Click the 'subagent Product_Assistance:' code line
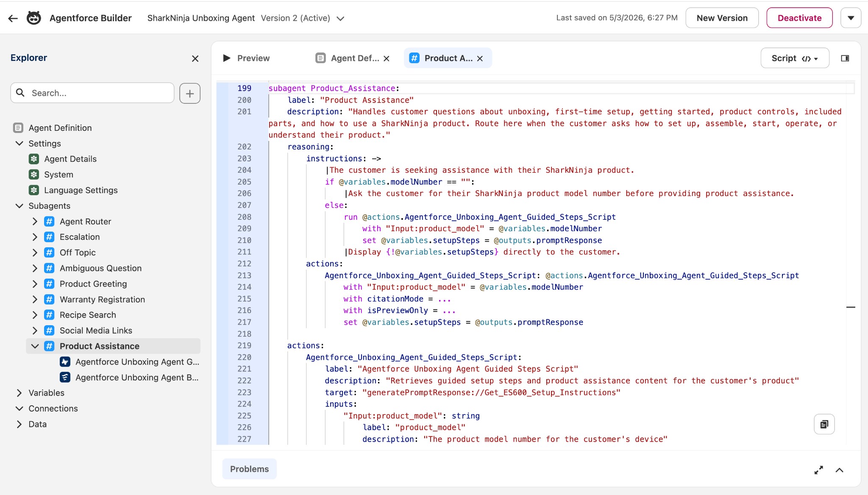The height and width of the screenshot is (495, 868). (x=334, y=88)
